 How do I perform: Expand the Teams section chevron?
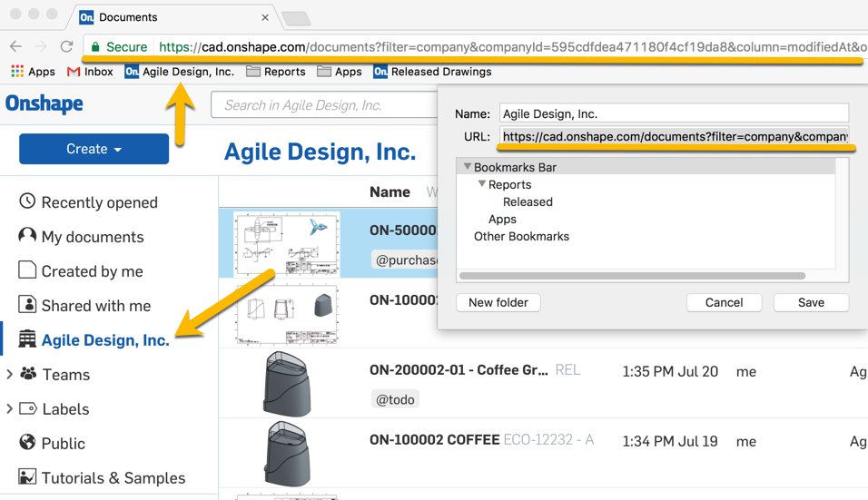pos(9,375)
